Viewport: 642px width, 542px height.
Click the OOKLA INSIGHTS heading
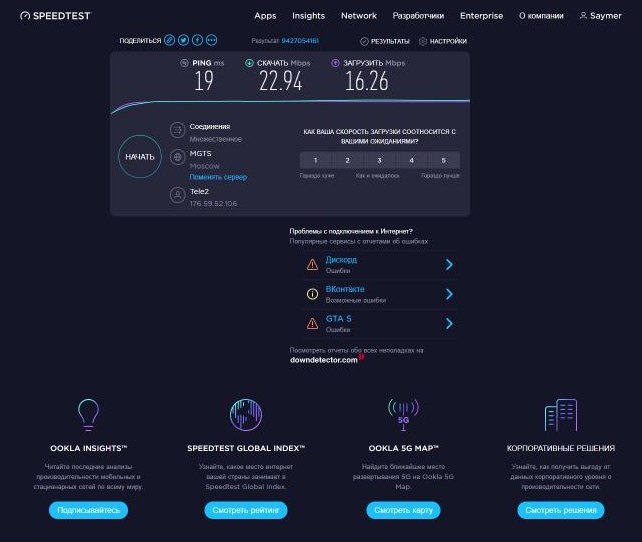[88, 448]
